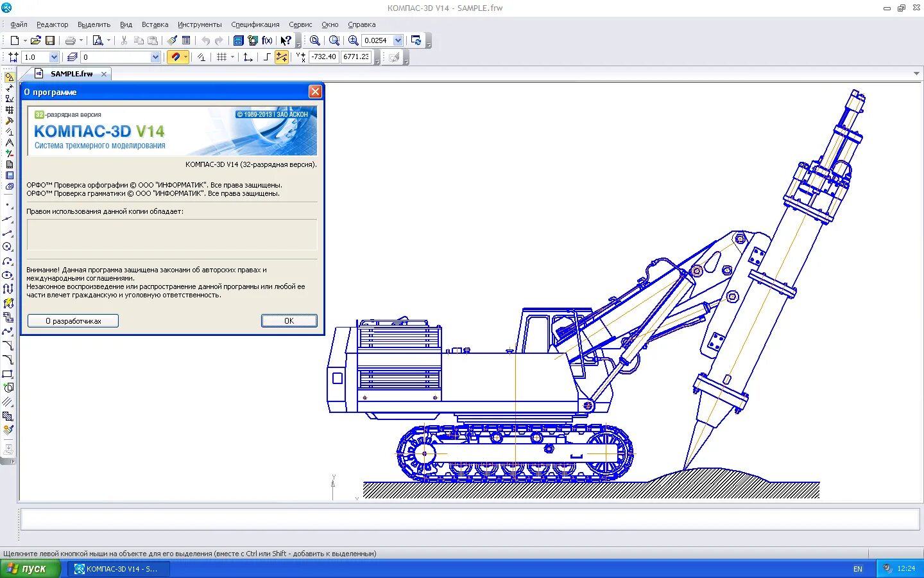Screen dimensions: 924x578
Task: Toggle global snaps magnet button
Action: tap(175, 57)
